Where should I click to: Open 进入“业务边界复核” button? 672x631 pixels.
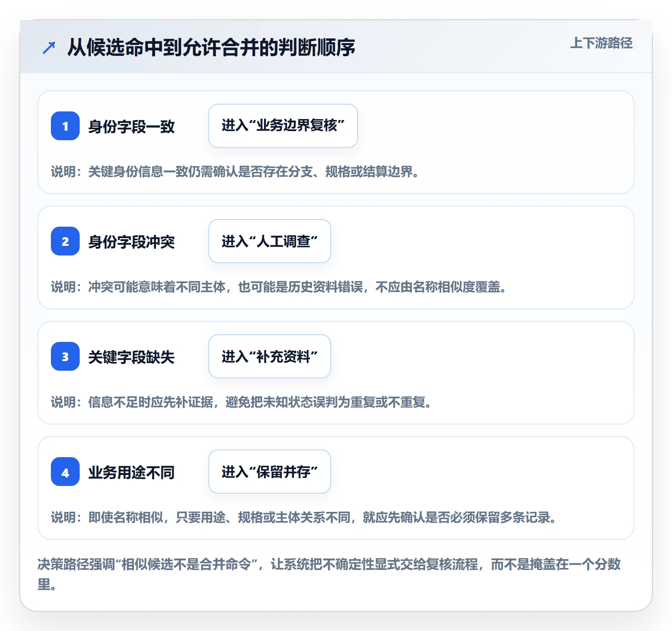pos(283,126)
